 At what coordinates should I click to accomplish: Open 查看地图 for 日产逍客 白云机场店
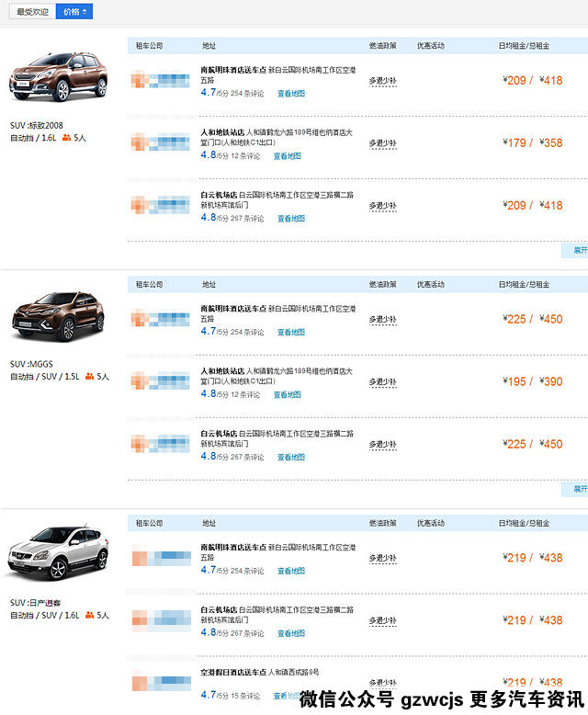pyautogui.click(x=290, y=634)
